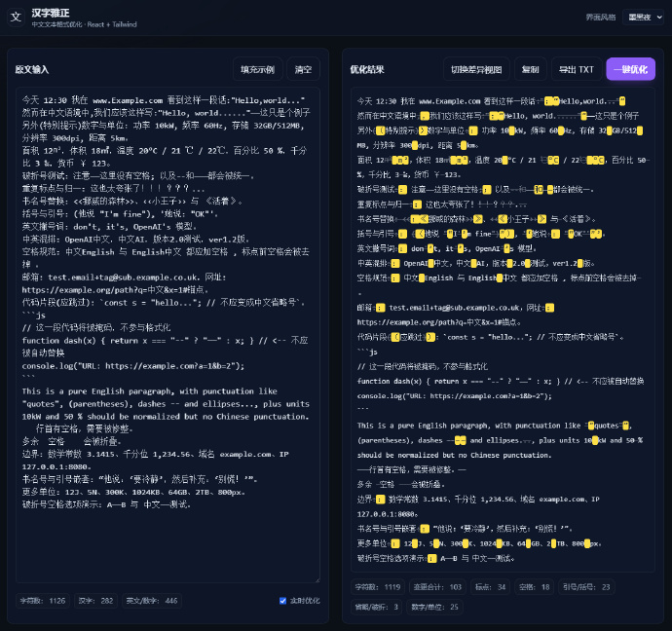Click the 文 app logo icon
The image size is (672, 631).
[16, 17]
